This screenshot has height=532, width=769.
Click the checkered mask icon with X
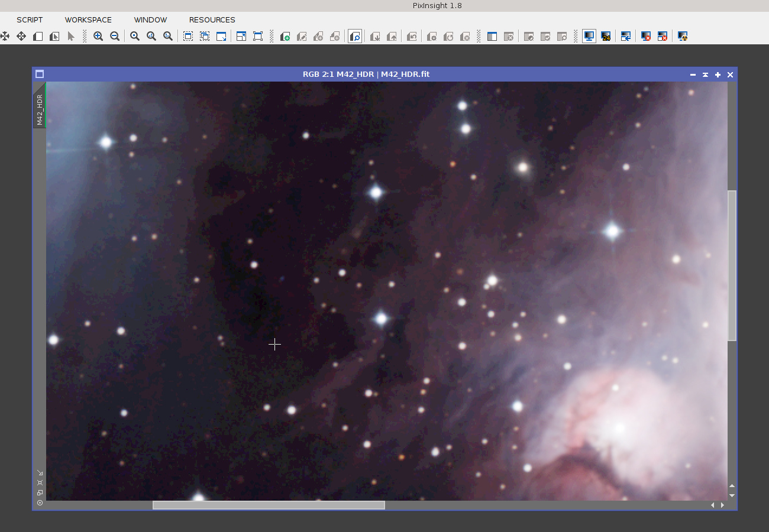point(509,36)
